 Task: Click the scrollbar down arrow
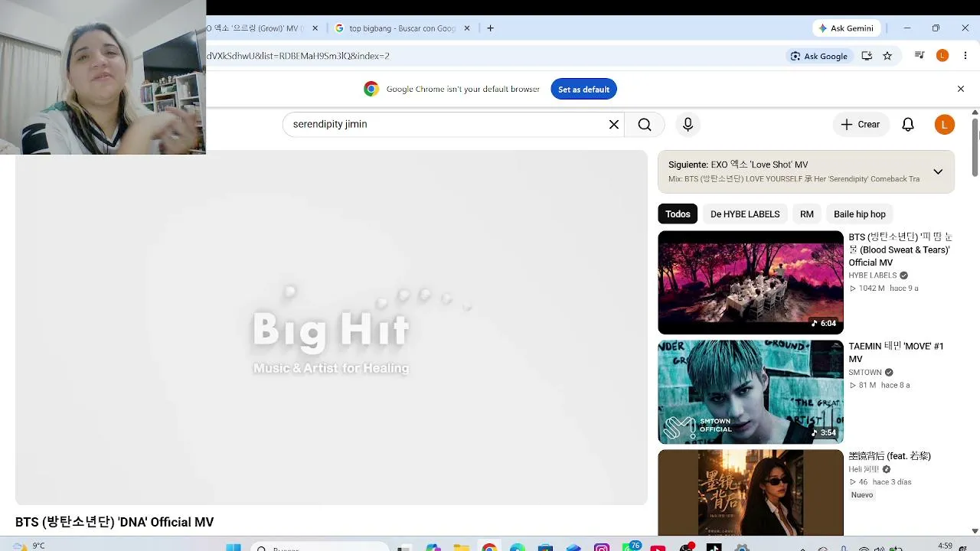click(975, 530)
